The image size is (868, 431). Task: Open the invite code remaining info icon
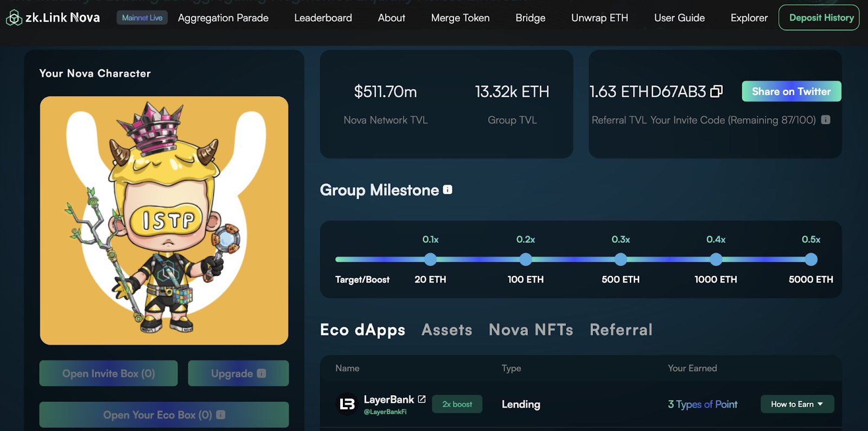[826, 120]
